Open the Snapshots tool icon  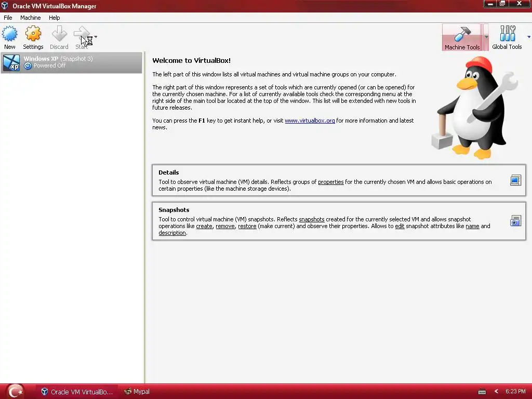[515, 221]
